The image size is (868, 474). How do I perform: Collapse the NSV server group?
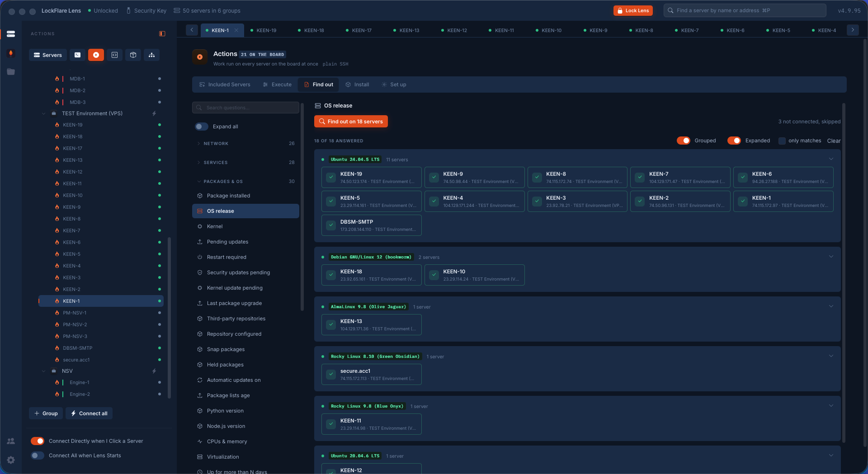[44, 371]
